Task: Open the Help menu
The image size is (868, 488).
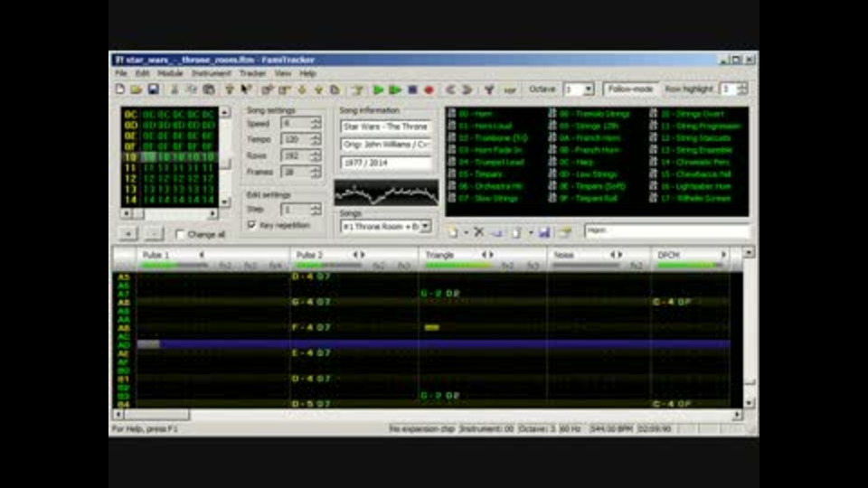Action: pyautogui.click(x=307, y=73)
